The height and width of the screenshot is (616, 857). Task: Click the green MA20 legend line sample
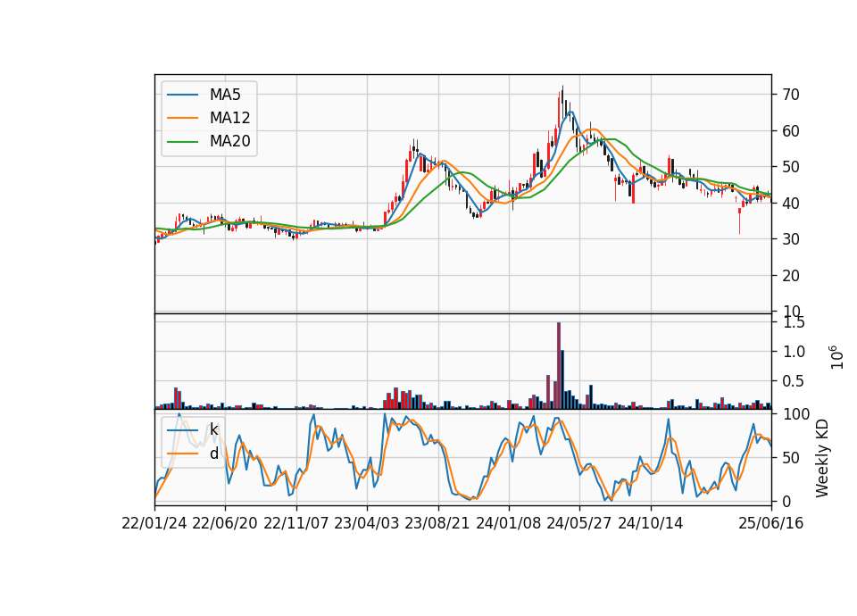click(x=182, y=141)
